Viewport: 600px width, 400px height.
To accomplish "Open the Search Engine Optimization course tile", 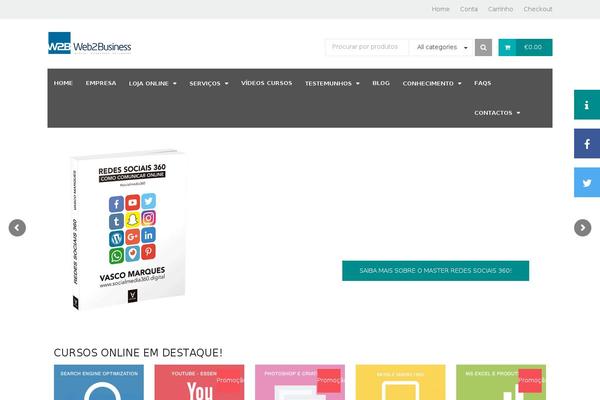I will tap(99, 382).
